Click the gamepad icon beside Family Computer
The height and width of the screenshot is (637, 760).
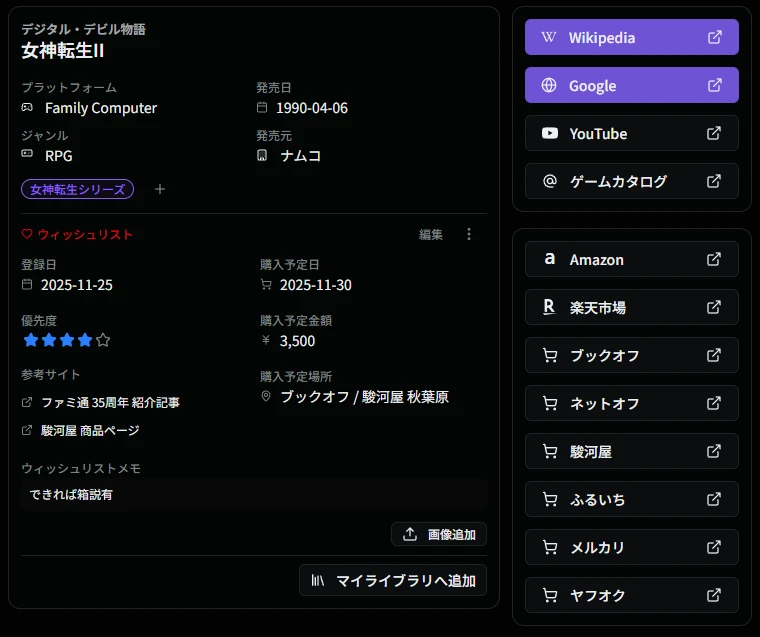27,107
